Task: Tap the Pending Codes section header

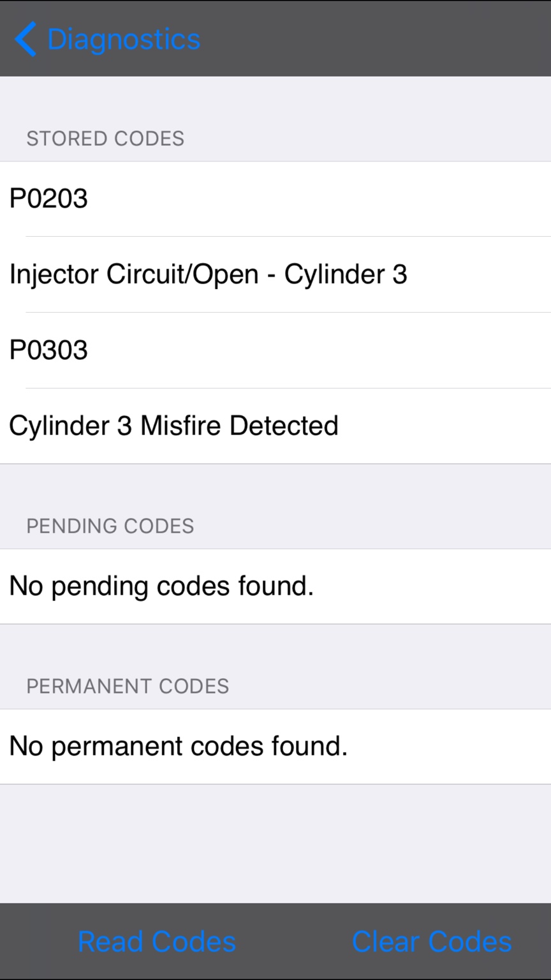Action: pyautogui.click(x=110, y=526)
